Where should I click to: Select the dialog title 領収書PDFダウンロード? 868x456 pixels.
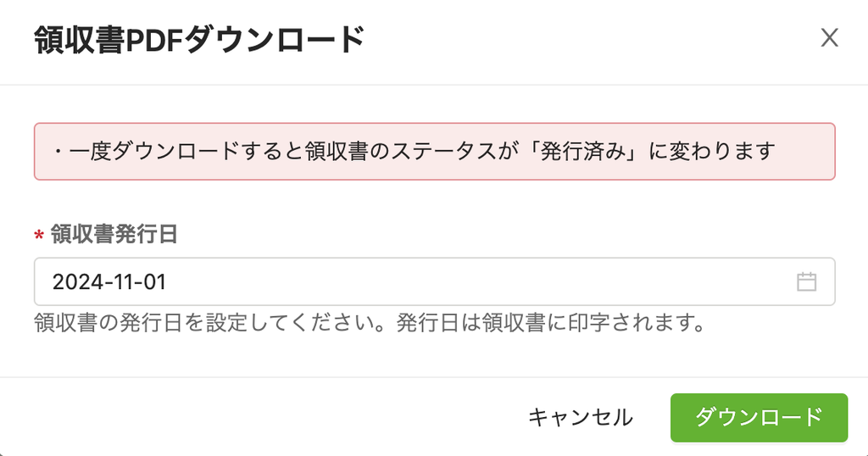200,39
